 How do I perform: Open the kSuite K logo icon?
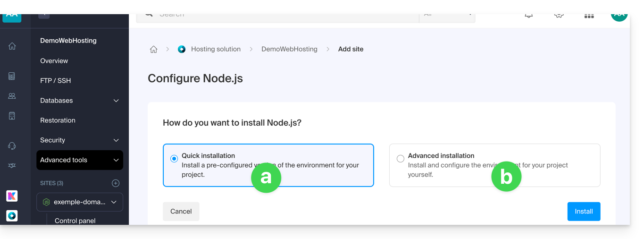(x=12, y=196)
